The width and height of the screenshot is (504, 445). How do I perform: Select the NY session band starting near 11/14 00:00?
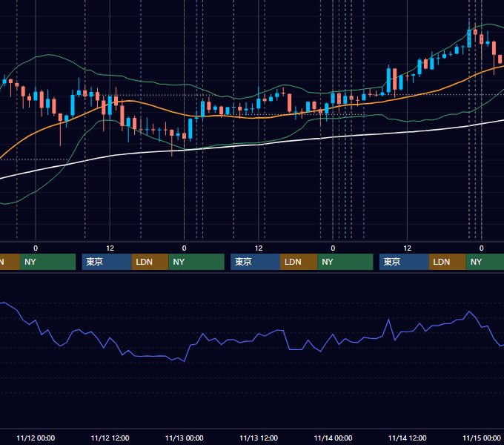tap(345, 262)
